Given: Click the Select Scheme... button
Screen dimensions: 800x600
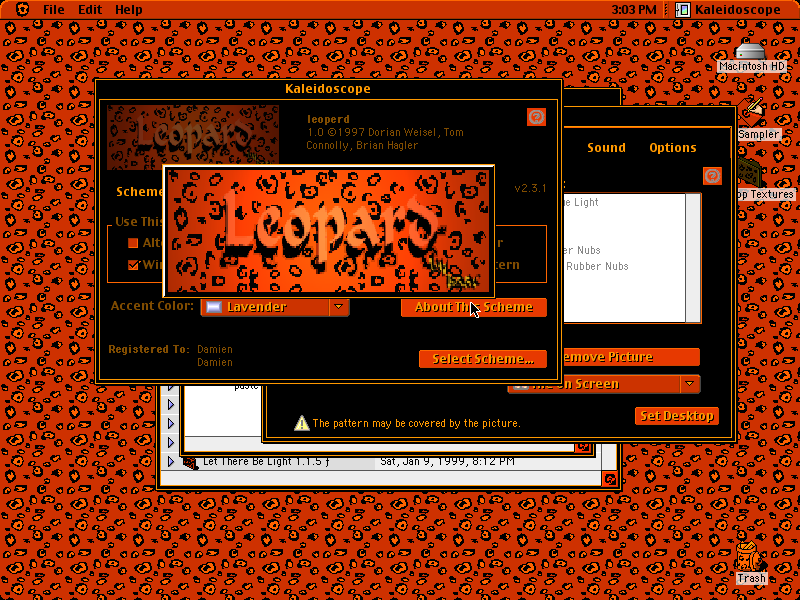Looking at the screenshot, I should pos(483,359).
